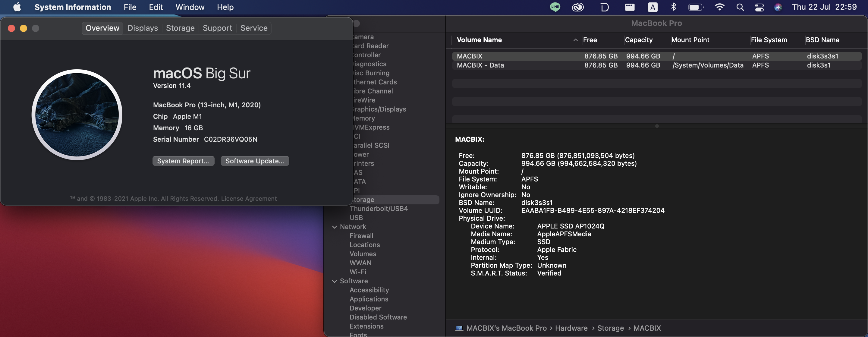Viewport: 868px width, 337px height.
Task: Click the System Report button
Action: coord(183,161)
